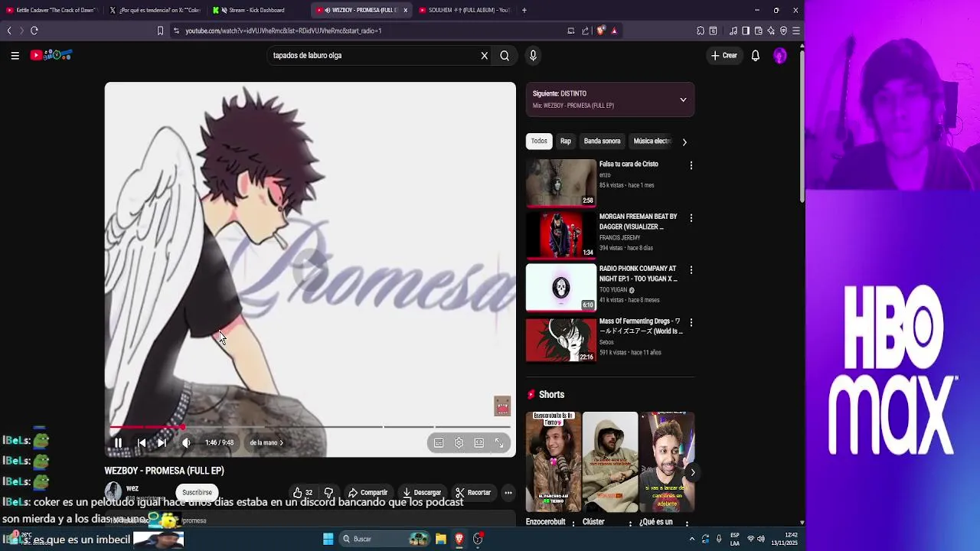Open a new browser tab
Viewport: 980px width, 551px height.
(524, 10)
